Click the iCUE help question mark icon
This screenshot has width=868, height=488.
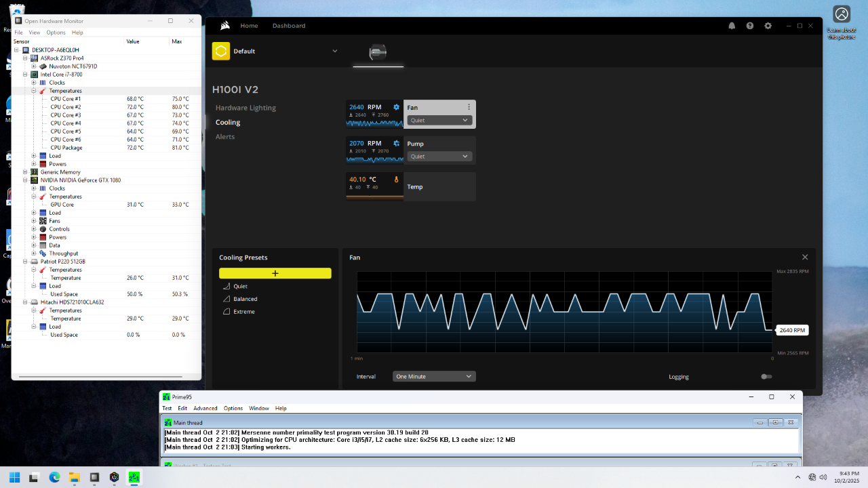tap(750, 26)
